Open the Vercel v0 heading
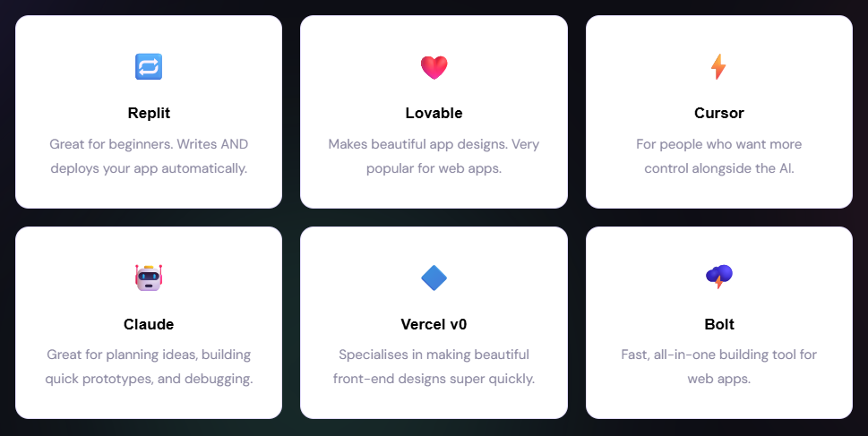868x436 pixels. point(434,324)
